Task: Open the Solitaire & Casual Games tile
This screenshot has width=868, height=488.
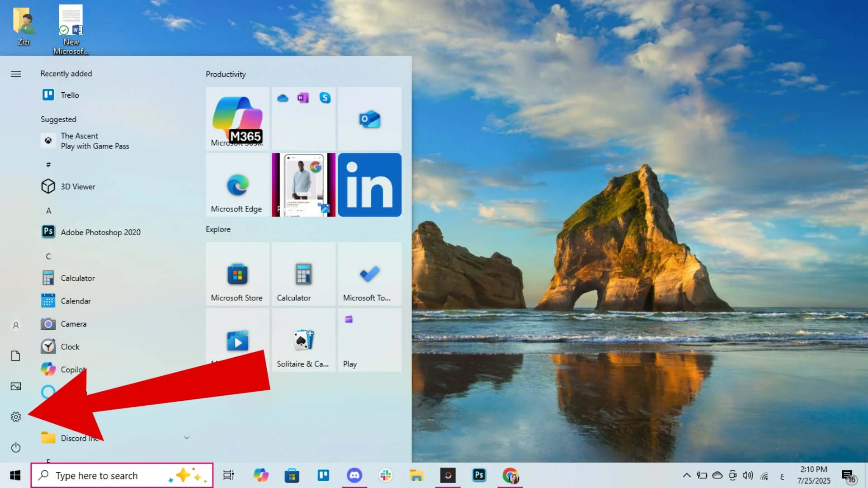Action: (x=303, y=340)
